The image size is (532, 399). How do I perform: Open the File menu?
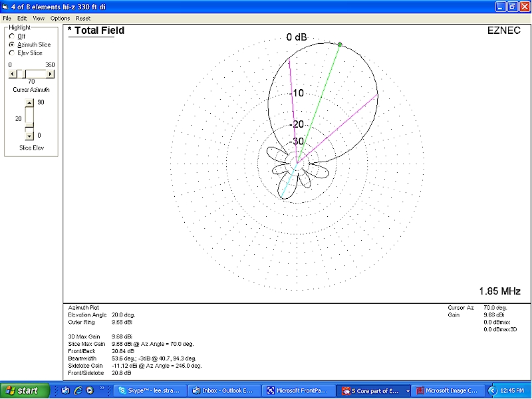(7, 18)
